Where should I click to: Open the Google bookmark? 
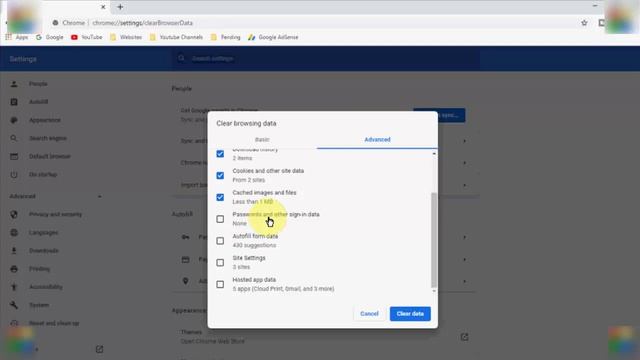click(x=49, y=37)
